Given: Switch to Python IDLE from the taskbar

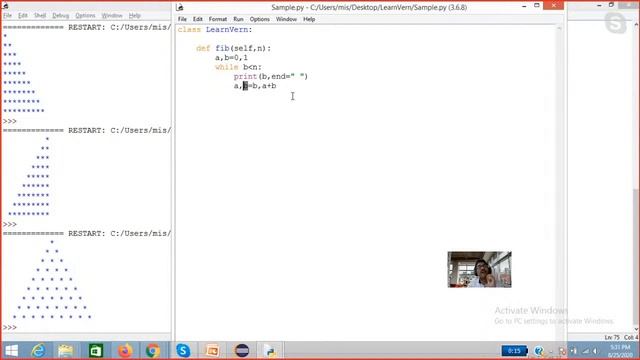Looking at the screenshot, I should 269,351.
